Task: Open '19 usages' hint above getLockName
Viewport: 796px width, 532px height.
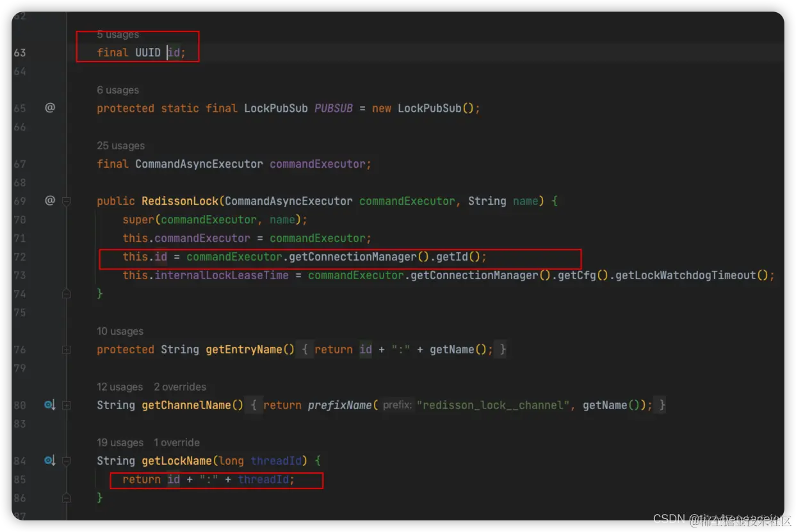Action: [120, 443]
